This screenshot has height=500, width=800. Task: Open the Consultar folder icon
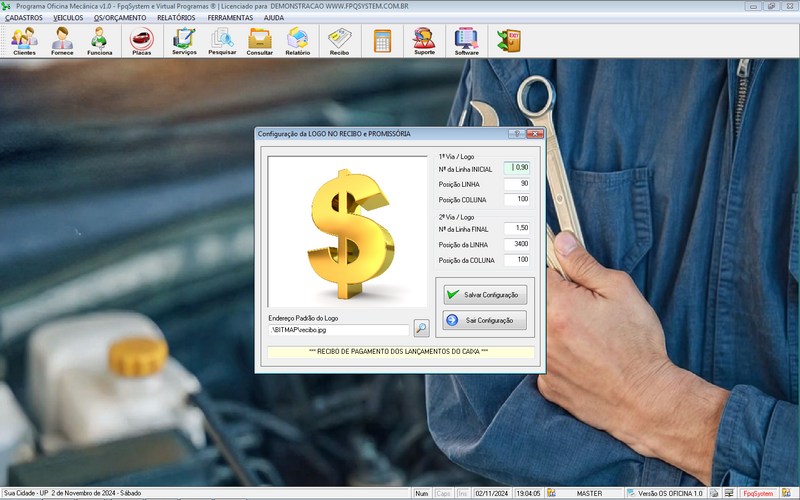point(260,41)
